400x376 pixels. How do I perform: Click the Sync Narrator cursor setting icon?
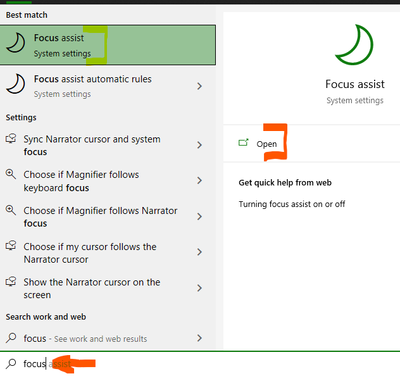click(x=11, y=138)
